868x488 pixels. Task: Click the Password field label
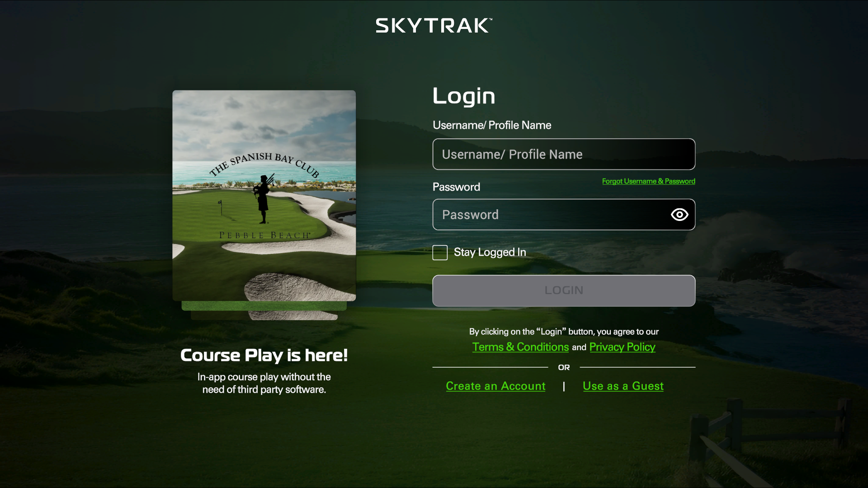pyautogui.click(x=456, y=187)
